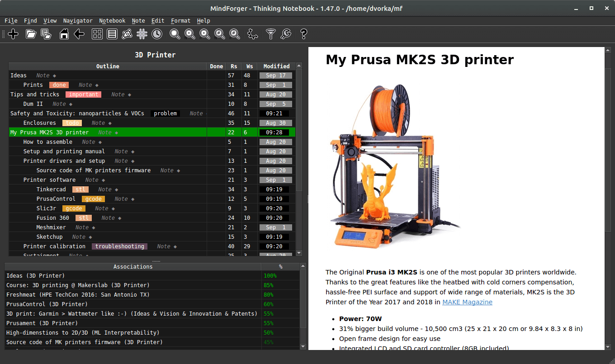Click the open folder toolbar icon
615x364 pixels.
(31, 34)
